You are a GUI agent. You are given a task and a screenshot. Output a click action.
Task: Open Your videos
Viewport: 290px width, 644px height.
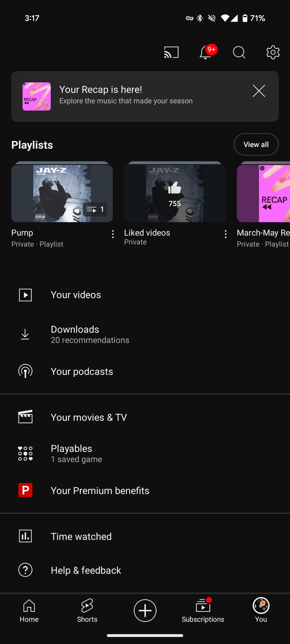[x=76, y=295]
